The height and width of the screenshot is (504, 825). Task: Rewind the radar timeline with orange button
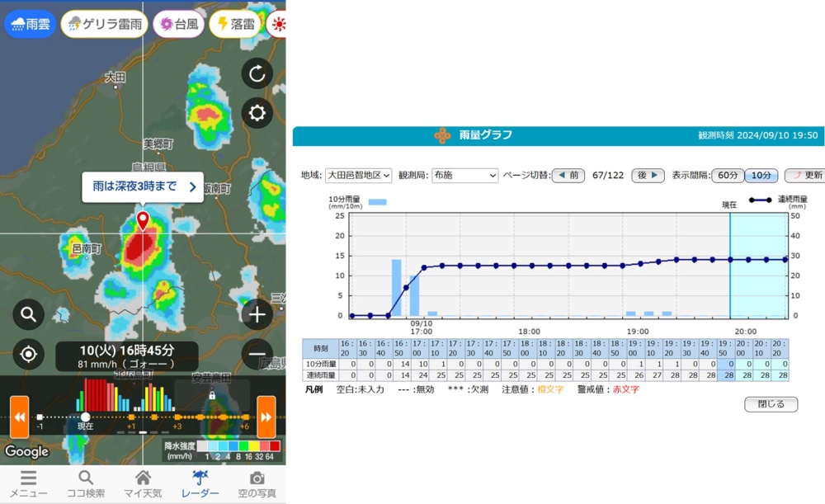point(20,417)
